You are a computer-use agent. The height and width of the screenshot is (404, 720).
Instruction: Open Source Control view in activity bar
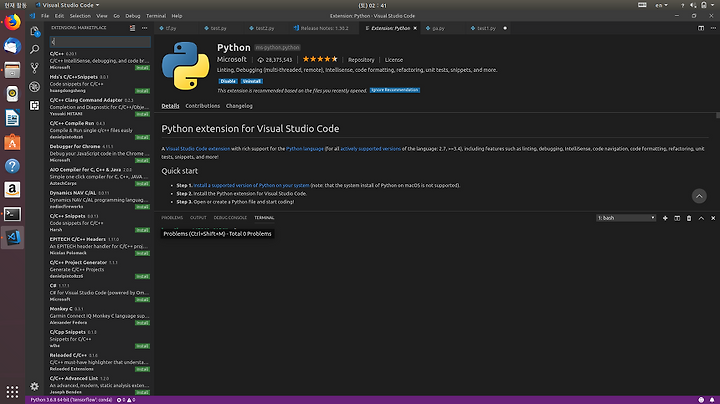34,68
